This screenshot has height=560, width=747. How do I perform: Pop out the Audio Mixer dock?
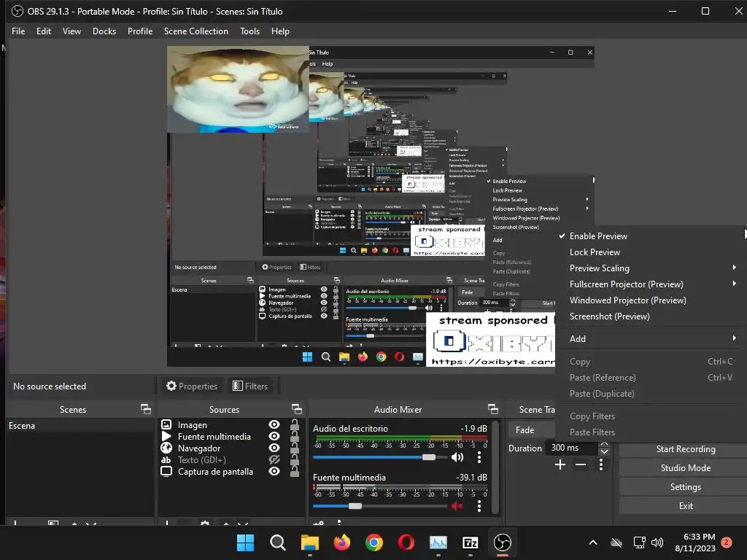pyautogui.click(x=493, y=409)
